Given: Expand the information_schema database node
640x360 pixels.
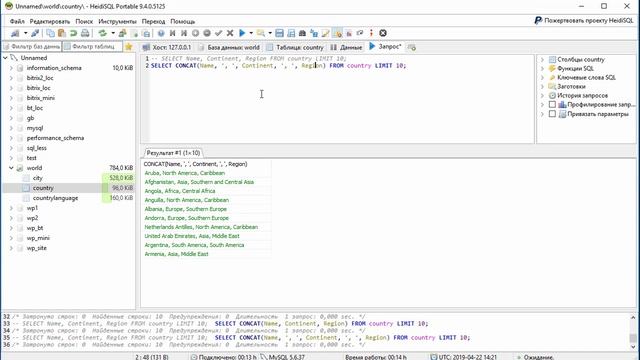Looking at the screenshot, I should pos(11,68).
